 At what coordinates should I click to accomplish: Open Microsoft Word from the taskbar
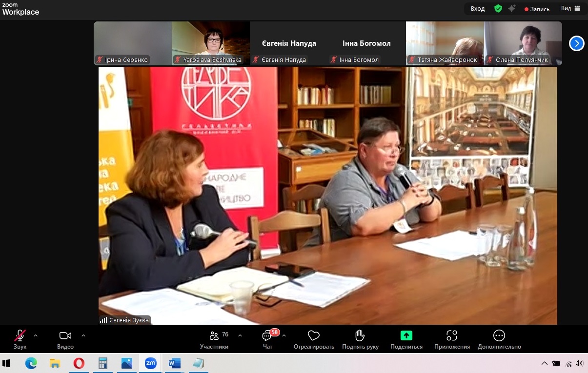coord(174,363)
